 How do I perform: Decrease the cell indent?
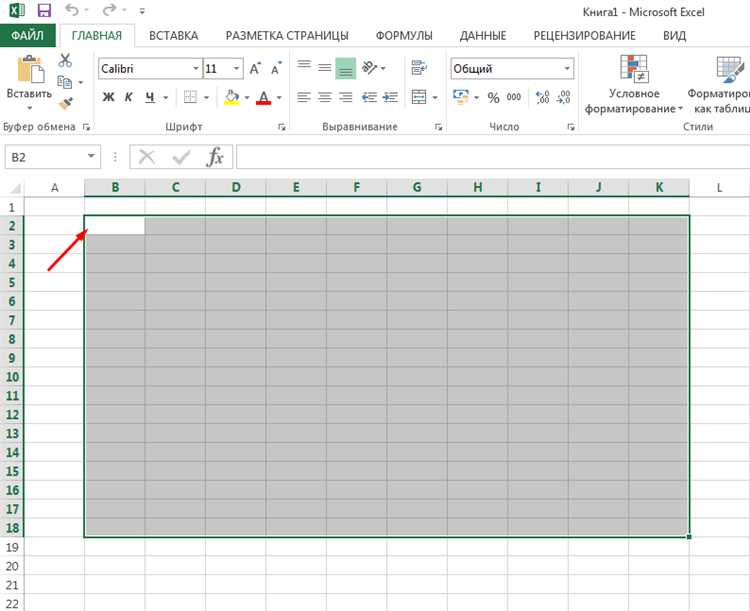click(x=369, y=97)
